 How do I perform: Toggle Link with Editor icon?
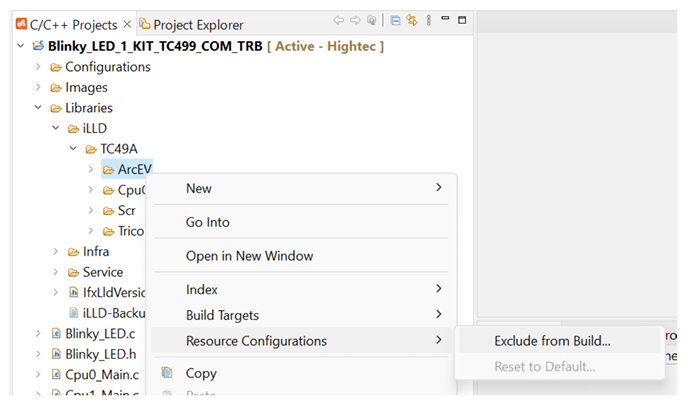[x=411, y=22]
